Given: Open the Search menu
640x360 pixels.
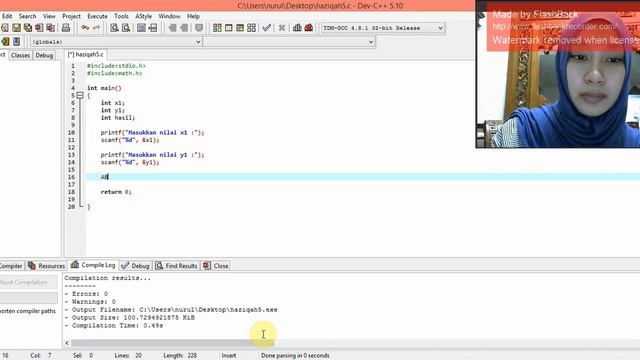Looking at the screenshot, I should click(27, 16).
